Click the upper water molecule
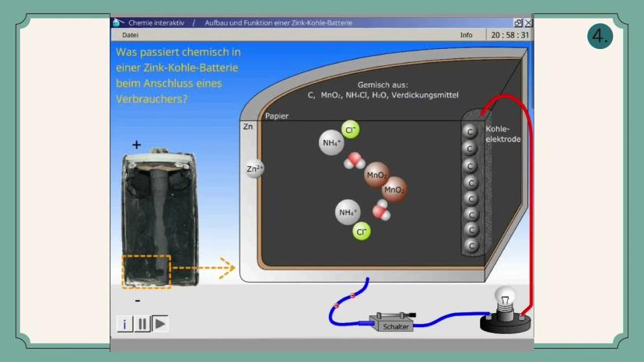Screen dimensions: 644x362 pyautogui.click(x=354, y=161)
